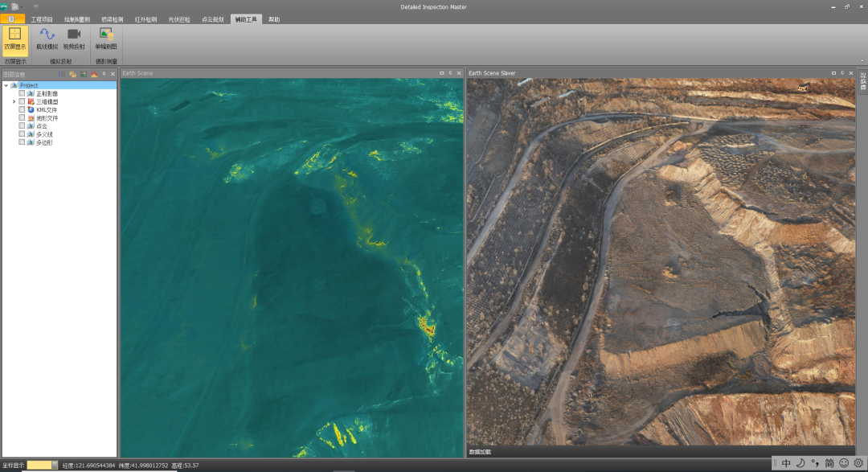This screenshot has width=868, height=472.
Task: Close the 图层信息 layer panel
Action: [113, 74]
